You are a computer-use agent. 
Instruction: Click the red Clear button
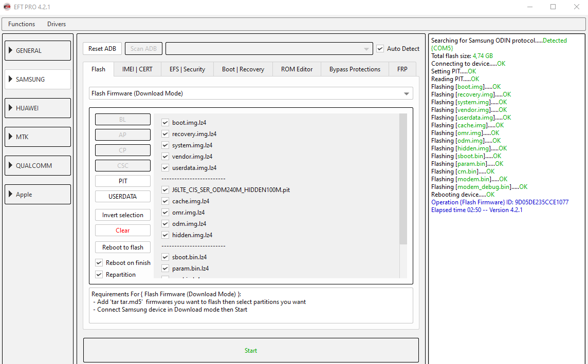(123, 231)
